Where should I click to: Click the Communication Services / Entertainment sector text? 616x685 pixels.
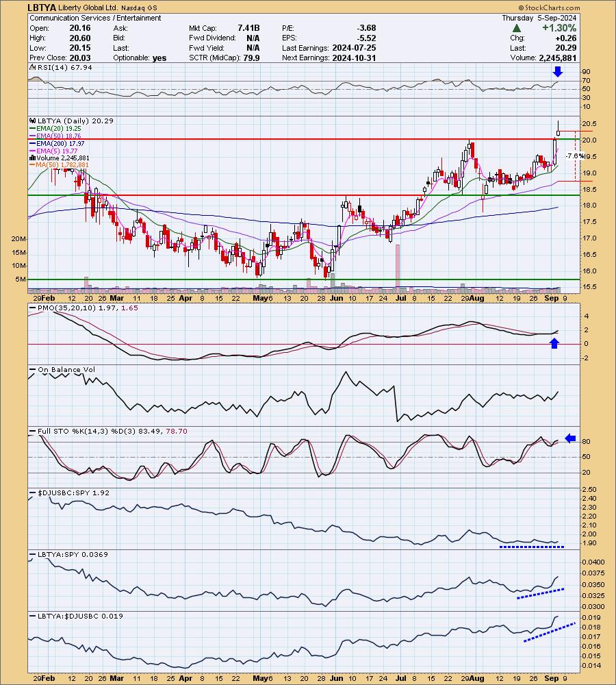[95, 18]
